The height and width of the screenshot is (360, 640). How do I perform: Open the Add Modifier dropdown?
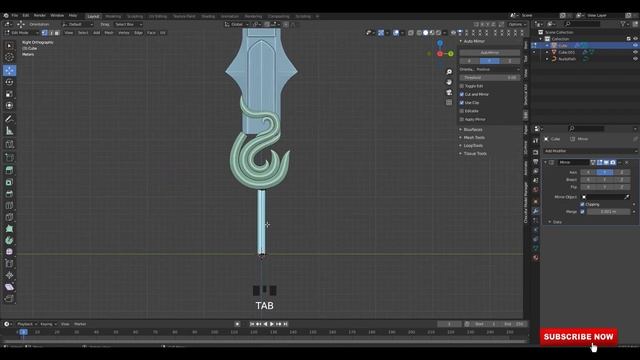[x=590, y=151]
